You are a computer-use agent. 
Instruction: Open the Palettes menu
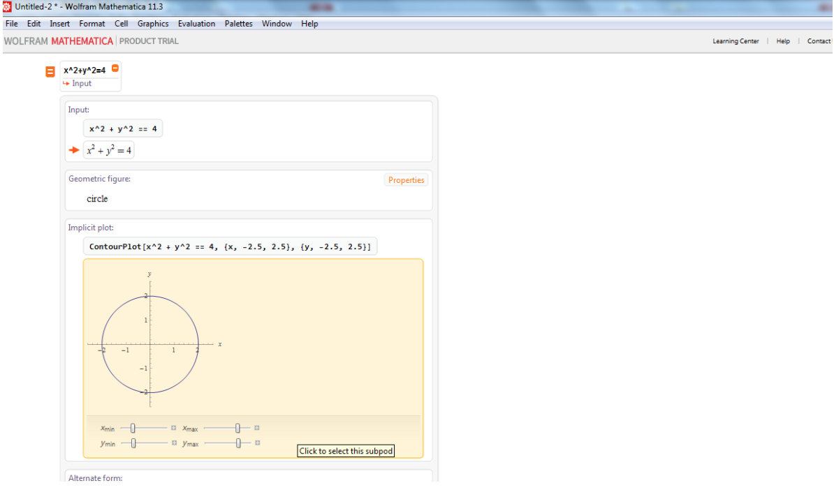(x=238, y=24)
